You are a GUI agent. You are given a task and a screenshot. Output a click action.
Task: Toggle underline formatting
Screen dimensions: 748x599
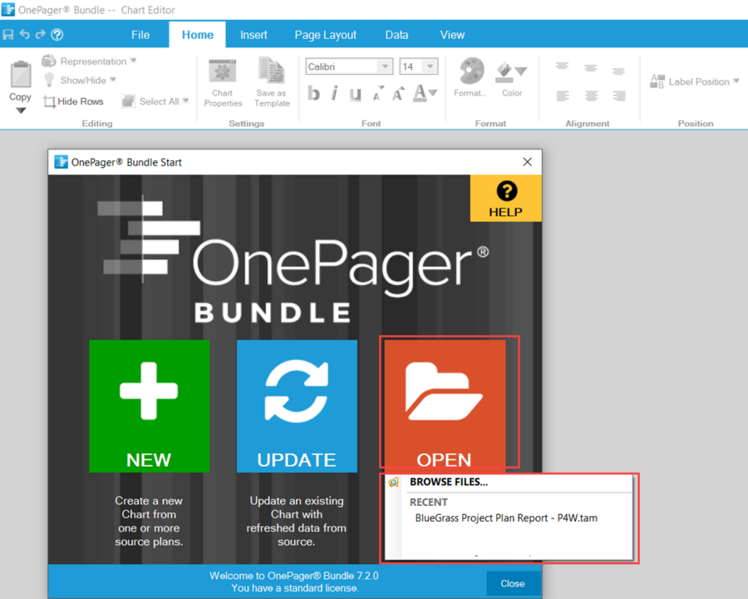(355, 94)
